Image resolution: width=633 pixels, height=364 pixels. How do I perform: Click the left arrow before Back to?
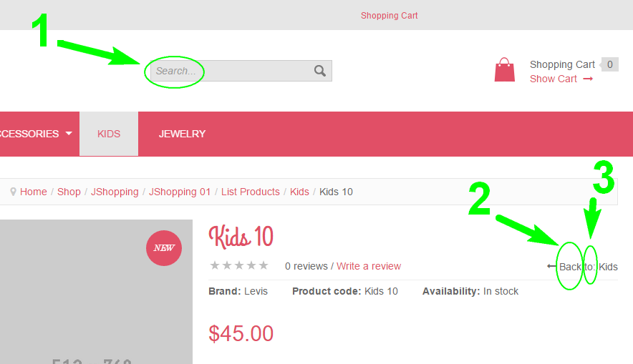pos(551,267)
